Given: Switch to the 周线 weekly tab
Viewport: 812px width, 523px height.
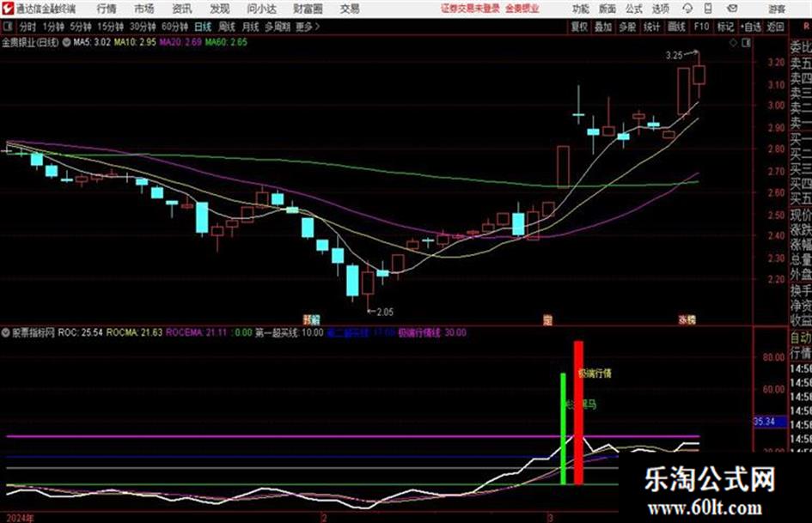Looking at the screenshot, I should (226, 27).
